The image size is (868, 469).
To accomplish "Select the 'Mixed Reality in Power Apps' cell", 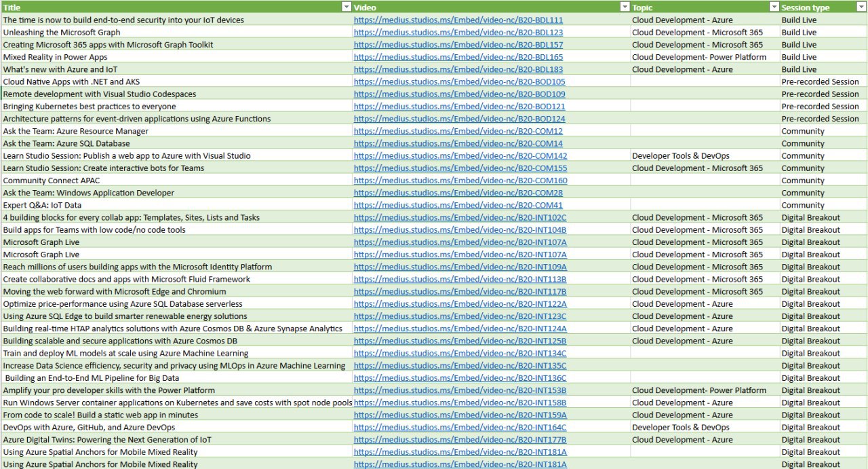I will pyautogui.click(x=176, y=57).
